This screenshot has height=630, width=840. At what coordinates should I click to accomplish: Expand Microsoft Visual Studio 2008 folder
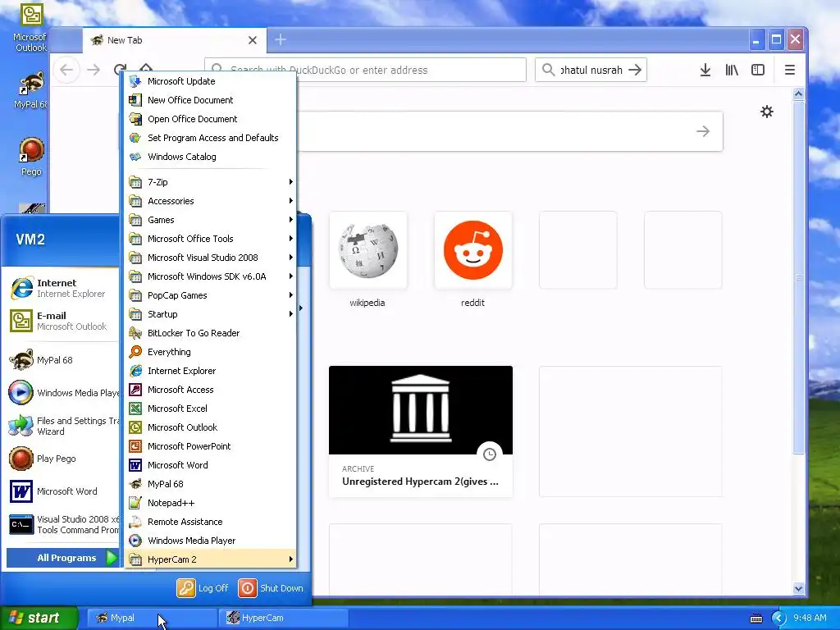pos(210,257)
